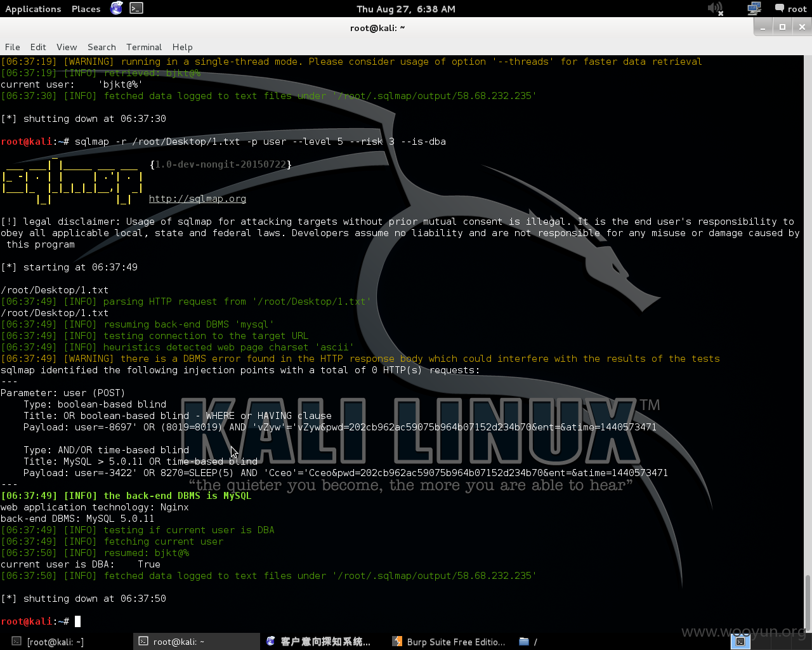
Task: Open the File menu in terminal
Action: 13,47
